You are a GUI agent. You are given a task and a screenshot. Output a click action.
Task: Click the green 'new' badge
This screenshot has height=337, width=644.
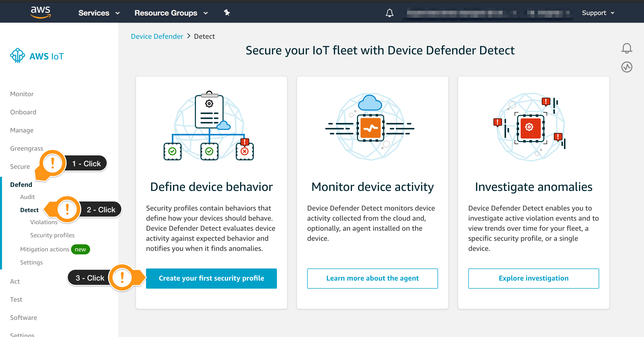80,249
